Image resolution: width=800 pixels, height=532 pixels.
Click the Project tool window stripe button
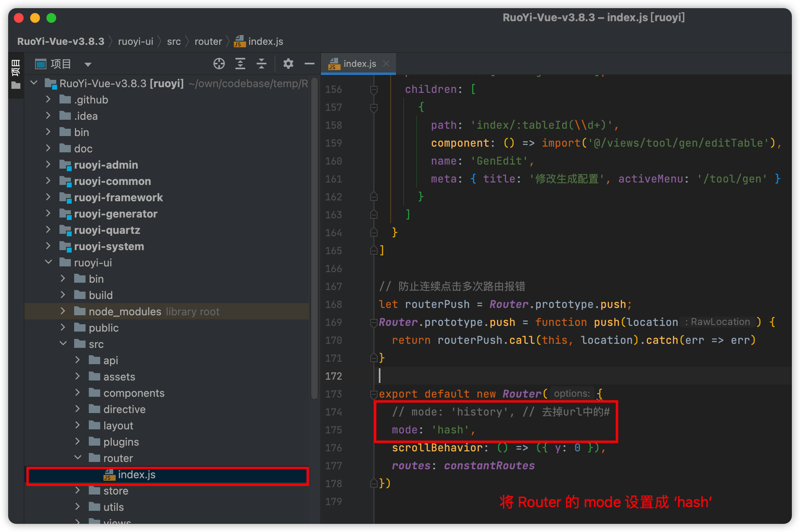point(16,68)
